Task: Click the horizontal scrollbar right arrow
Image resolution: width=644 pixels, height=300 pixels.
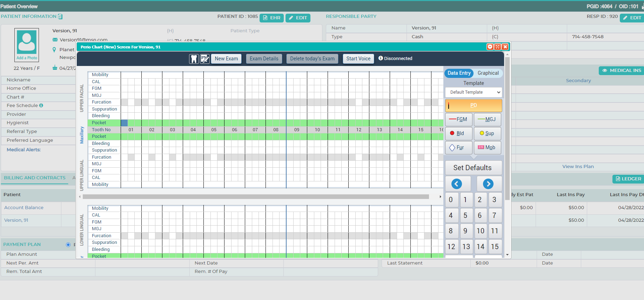Action: pos(440,197)
